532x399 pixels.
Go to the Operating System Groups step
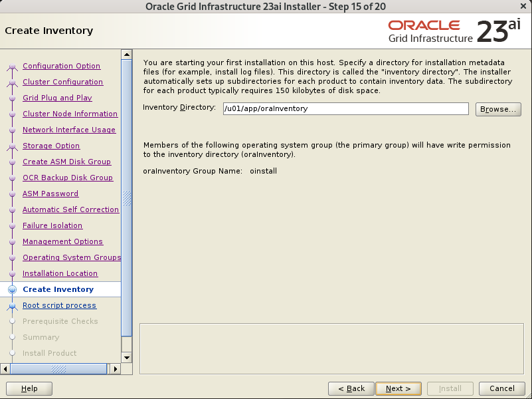pos(72,257)
